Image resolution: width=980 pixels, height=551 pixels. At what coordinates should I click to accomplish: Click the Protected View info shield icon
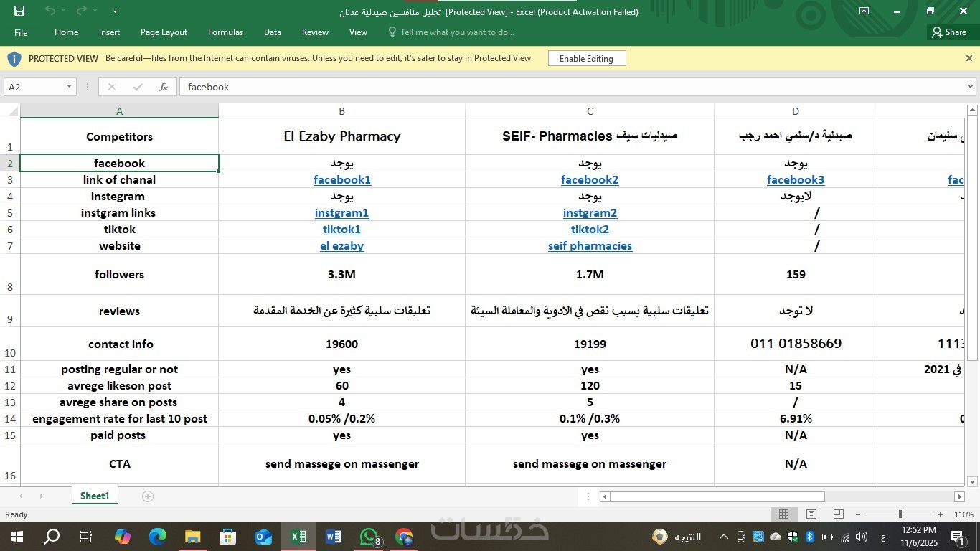pos(14,58)
